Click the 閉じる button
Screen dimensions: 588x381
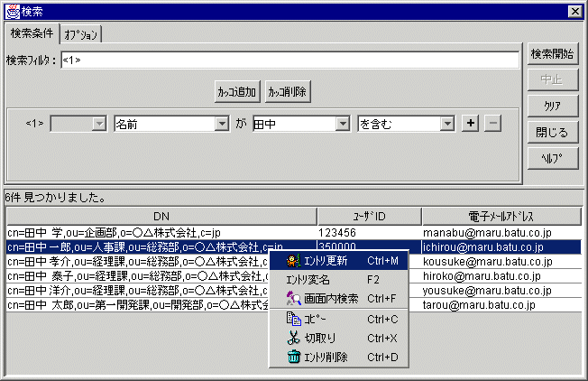point(552,132)
